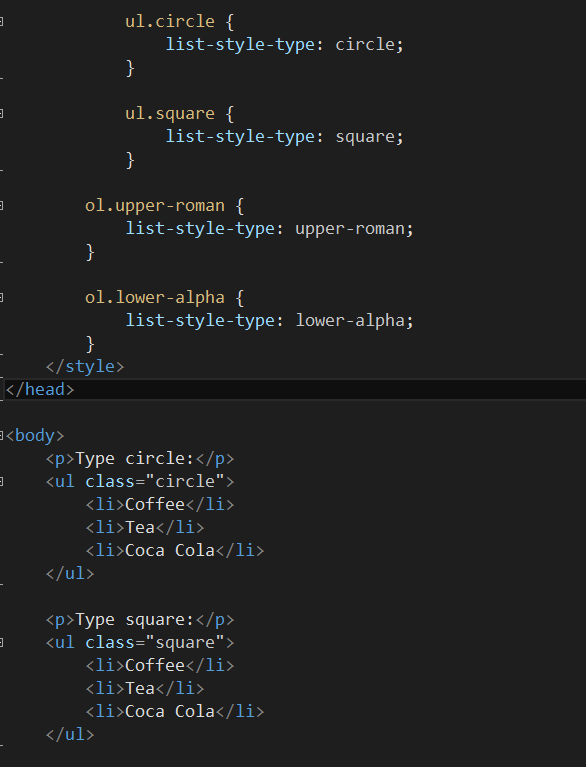586x767 pixels.
Task: Click the '<ul class="circle">' opening tag
Action: 140,481
